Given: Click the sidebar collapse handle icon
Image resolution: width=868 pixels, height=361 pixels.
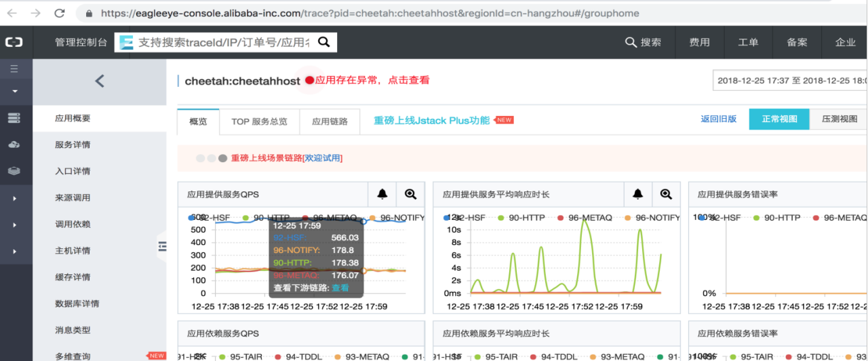Looking at the screenshot, I should (x=162, y=248).
